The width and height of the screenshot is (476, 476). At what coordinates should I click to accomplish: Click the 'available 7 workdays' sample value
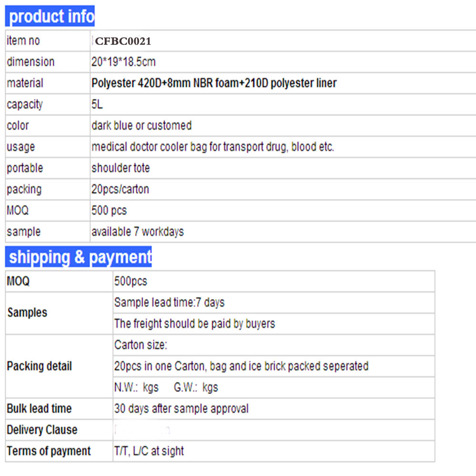coord(138,232)
